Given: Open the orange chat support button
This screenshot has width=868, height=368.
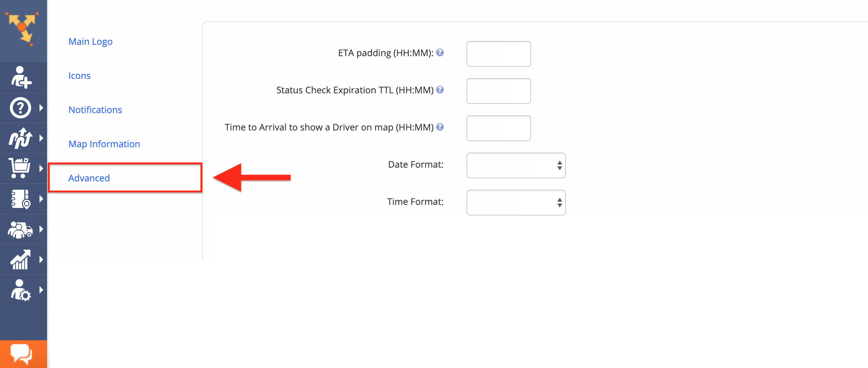Looking at the screenshot, I should point(23,354).
